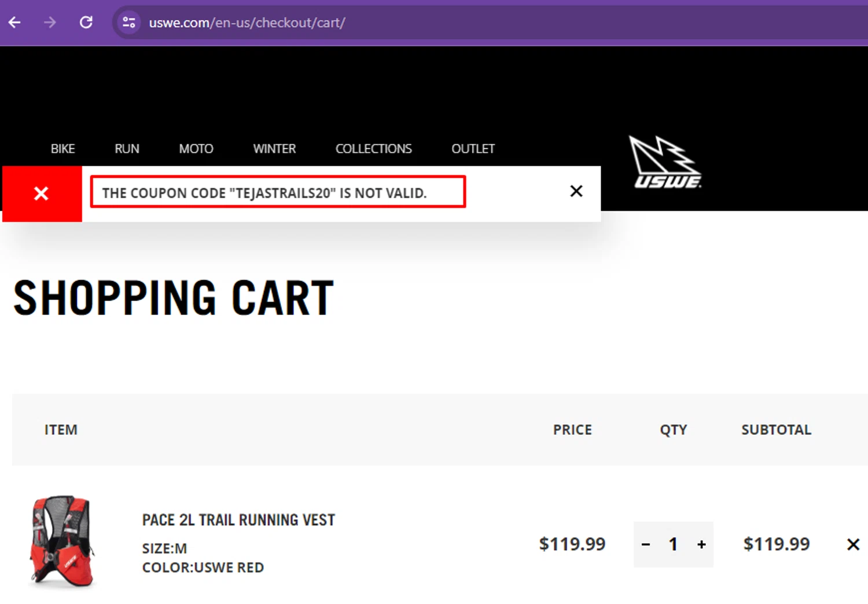
Task: Click the QTY column header
Action: click(x=674, y=430)
